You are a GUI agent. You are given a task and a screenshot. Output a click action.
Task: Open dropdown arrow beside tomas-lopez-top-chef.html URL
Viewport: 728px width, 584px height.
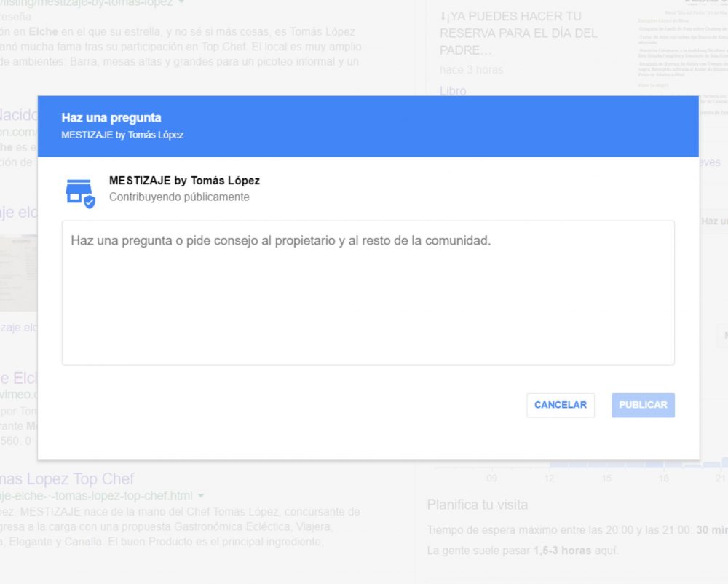[202, 496]
